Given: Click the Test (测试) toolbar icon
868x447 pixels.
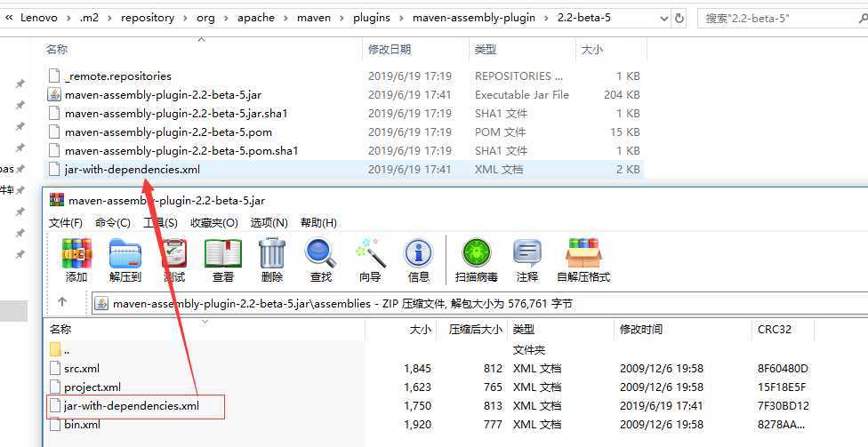Looking at the screenshot, I should 173,254.
